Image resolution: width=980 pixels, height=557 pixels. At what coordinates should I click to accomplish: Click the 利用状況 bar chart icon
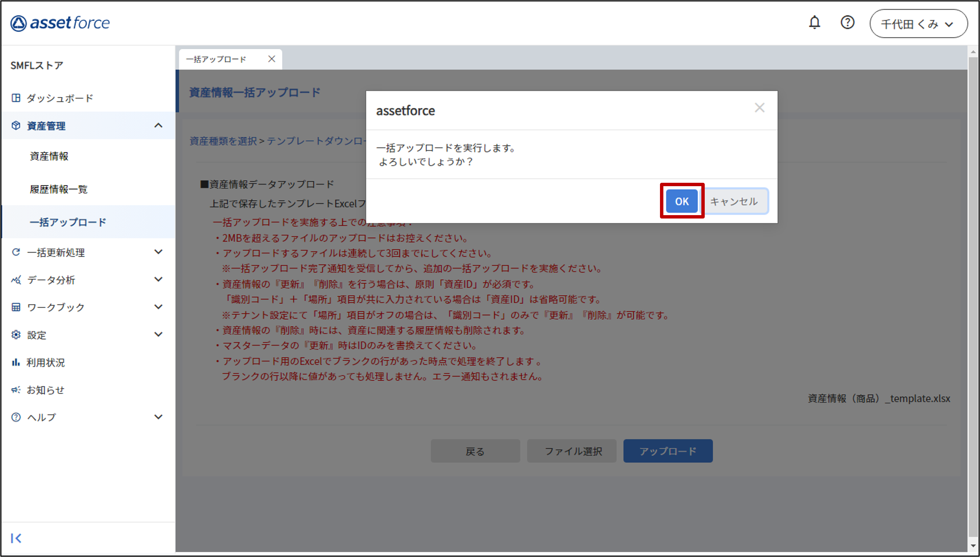(16, 362)
